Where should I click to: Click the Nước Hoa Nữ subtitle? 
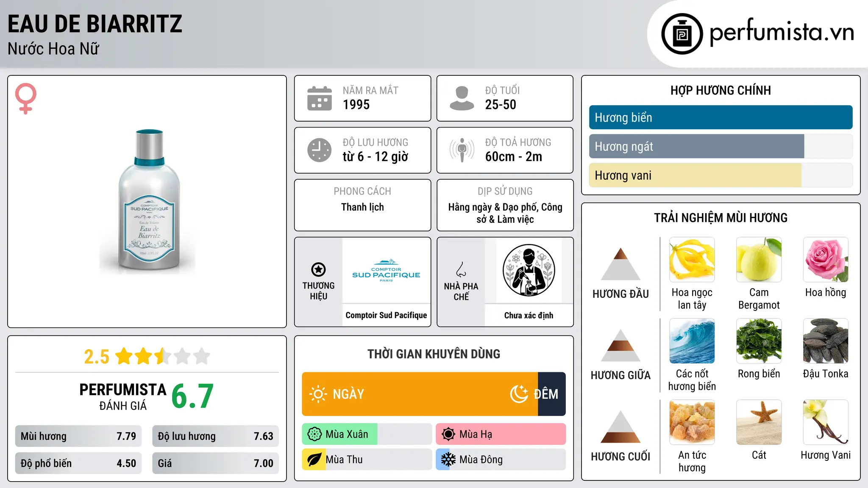(53, 49)
